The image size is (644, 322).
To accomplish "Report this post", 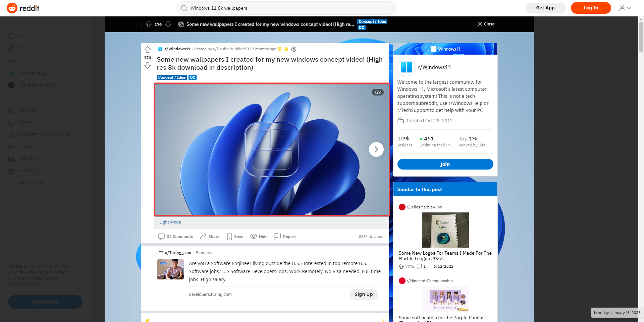I will coord(285,237).
